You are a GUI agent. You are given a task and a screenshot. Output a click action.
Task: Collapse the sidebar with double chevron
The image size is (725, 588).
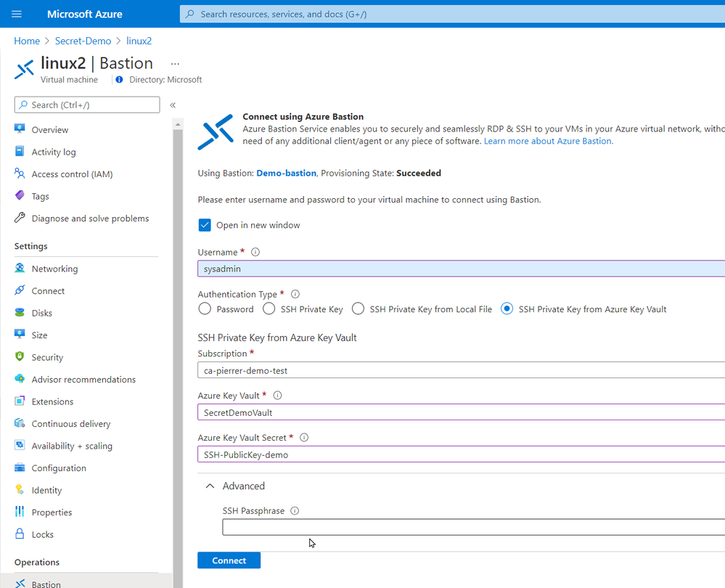pos(173,105)
